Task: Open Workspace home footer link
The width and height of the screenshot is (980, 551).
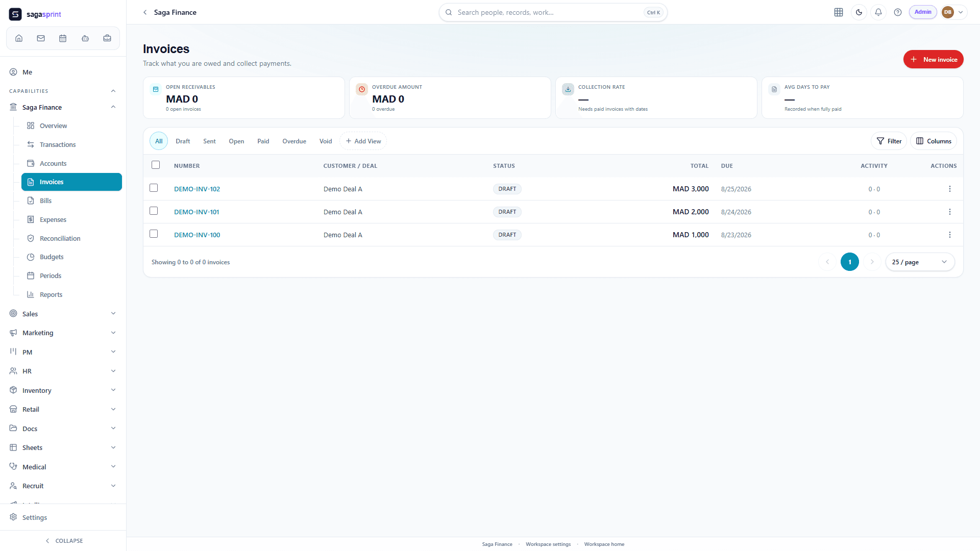Action: [604, 544]
